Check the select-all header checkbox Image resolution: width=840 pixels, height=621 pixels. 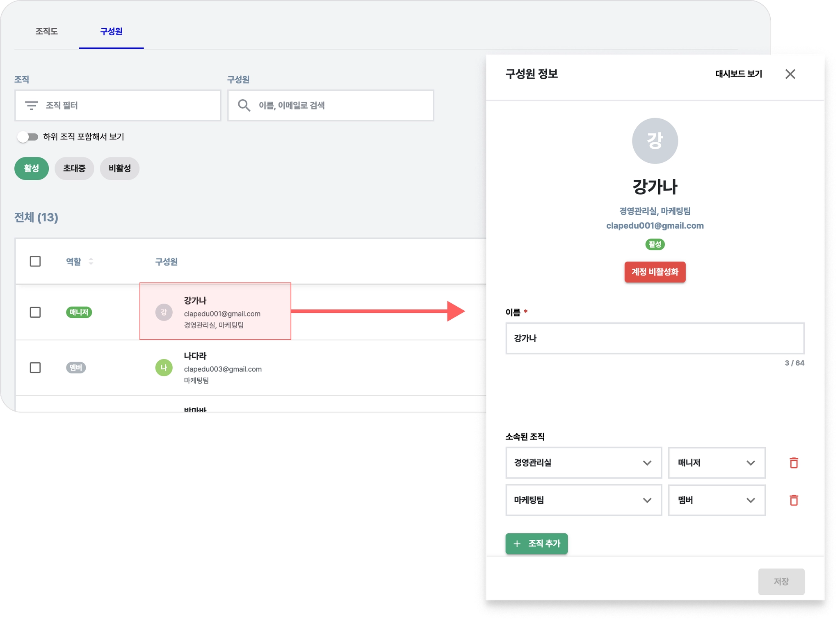35,261
